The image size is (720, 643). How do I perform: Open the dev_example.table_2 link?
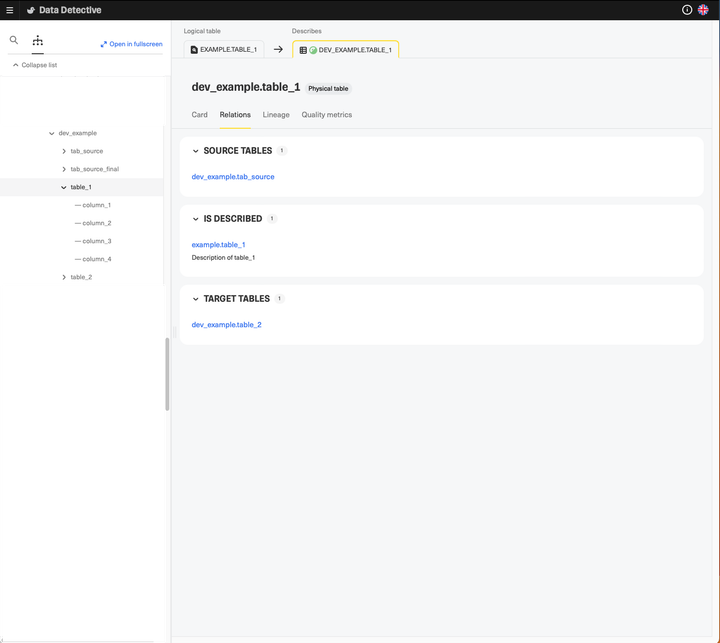226,325
